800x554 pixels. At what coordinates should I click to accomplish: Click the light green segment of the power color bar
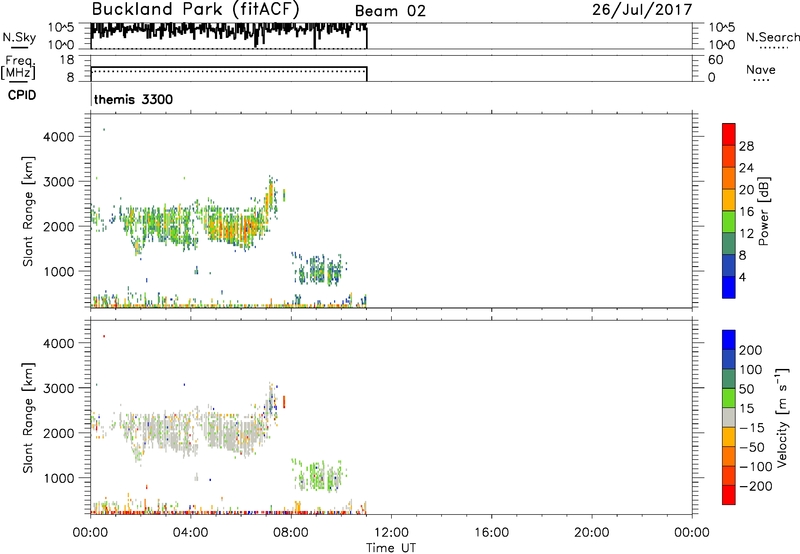(x=729, y=221)
